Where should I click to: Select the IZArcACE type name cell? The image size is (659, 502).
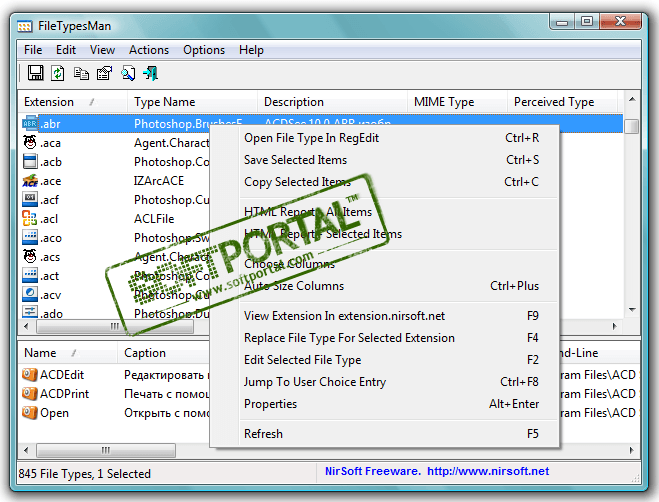coord(159,181)
